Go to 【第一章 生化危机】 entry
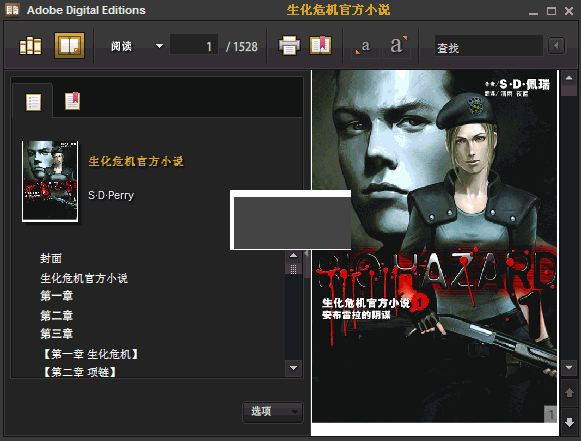The width and height of the screenshot is (581, 441). coord(90,354)
